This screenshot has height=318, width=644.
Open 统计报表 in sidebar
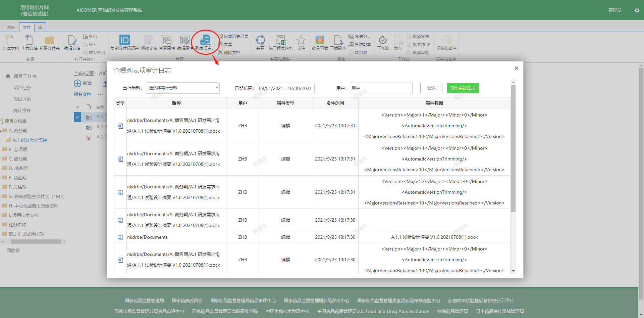(x=22, y=110)
